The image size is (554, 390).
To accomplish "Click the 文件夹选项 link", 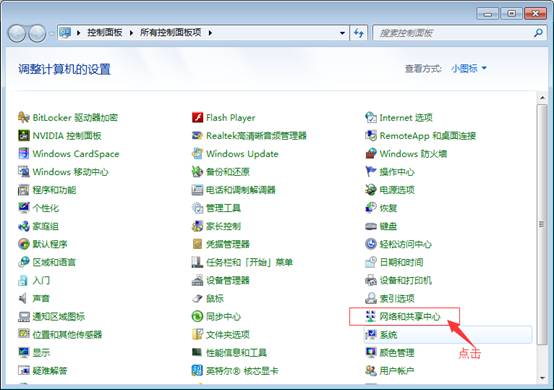I will 228,334.
